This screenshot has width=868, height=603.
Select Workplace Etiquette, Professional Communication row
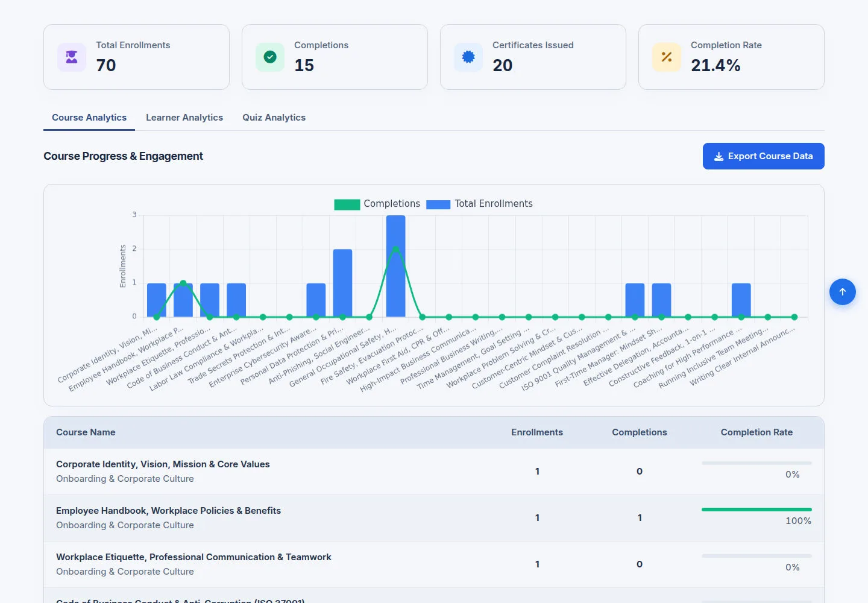click(x=434, y=564)
